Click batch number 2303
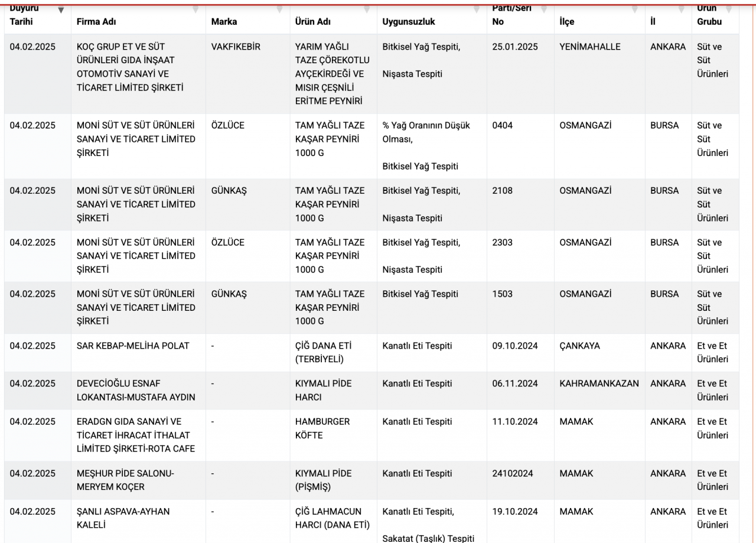Image resolution: width=756 pixels, height=543 pixels. point(502,242)
